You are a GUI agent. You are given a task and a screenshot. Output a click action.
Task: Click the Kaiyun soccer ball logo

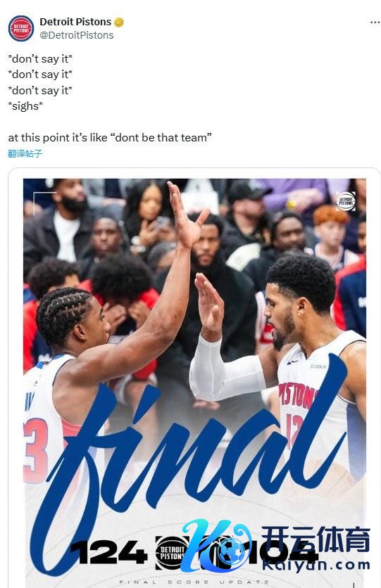(232, 551)
